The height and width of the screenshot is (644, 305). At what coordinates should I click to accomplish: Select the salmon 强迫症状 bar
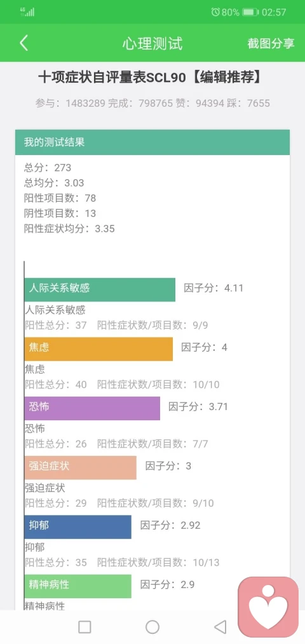(81, 467)
